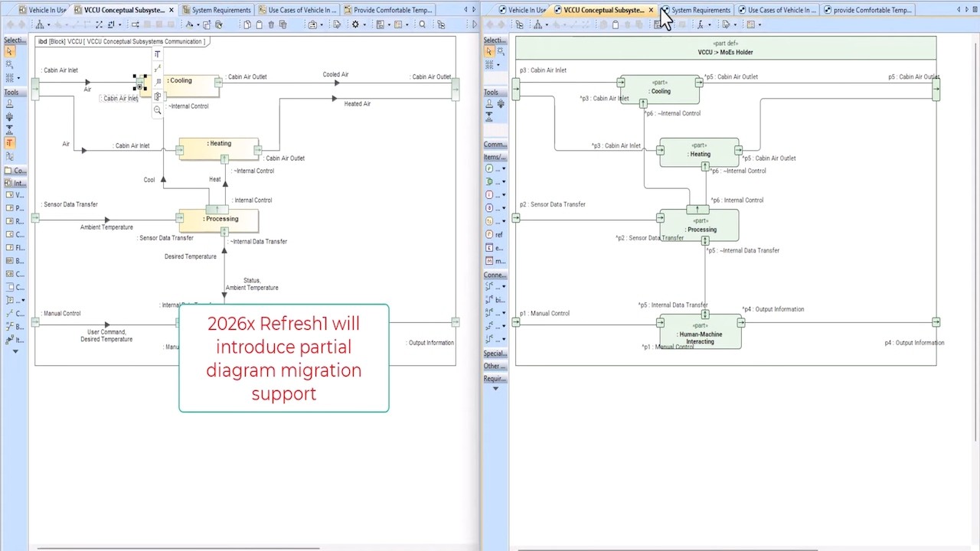Click the 'V...' value item in left palette
Image resolution: width=980 pixels, height=551 pixels.
(x=15, y=195)
